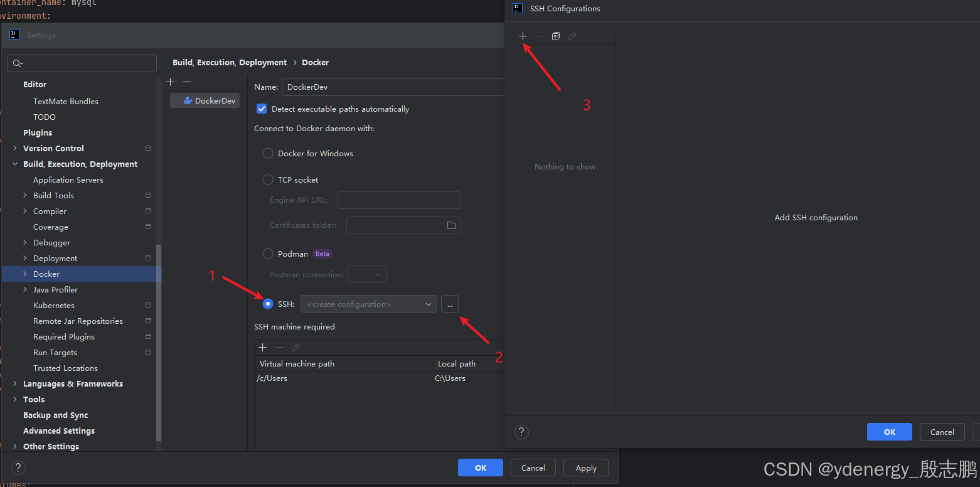The width and height of the screenshot is (980, 487).
Task: Click Apply in the Settings dialog
Action: point(586,468)
